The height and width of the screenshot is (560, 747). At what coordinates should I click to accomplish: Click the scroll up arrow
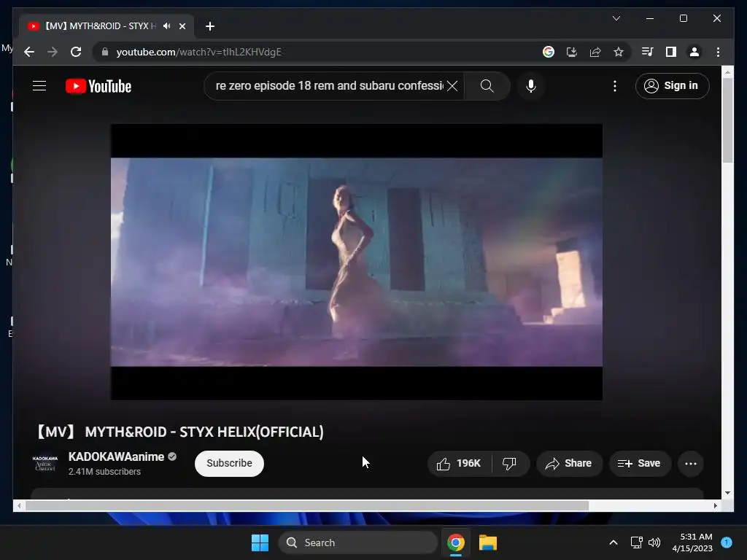click(x=727, y=72)
